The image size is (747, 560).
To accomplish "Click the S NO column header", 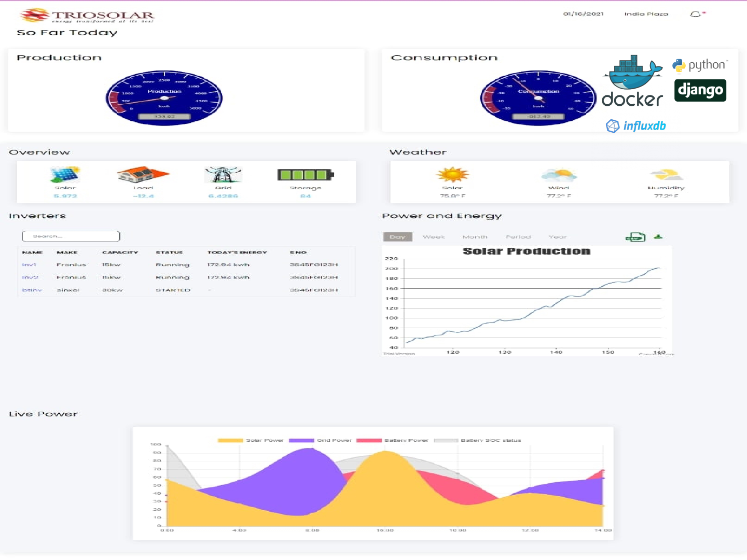I will (x=298, y=253).
